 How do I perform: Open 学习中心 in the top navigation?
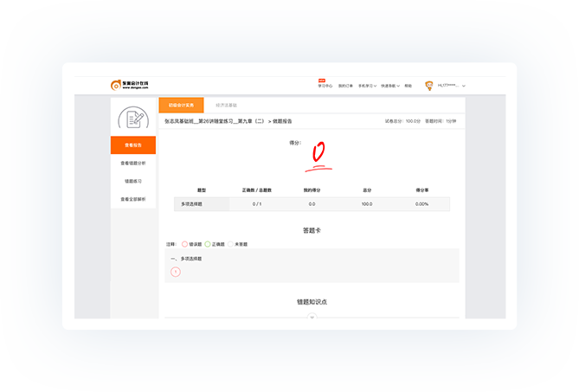coord(325,86)
